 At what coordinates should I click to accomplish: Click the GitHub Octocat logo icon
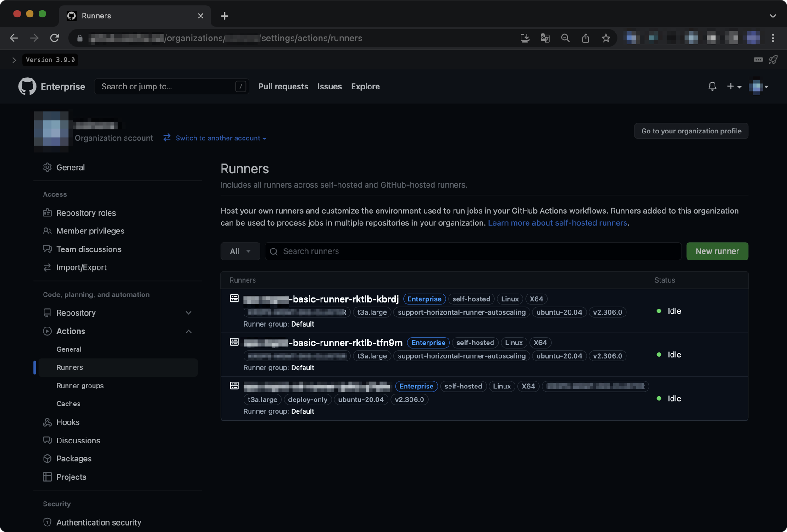[27, 86]
